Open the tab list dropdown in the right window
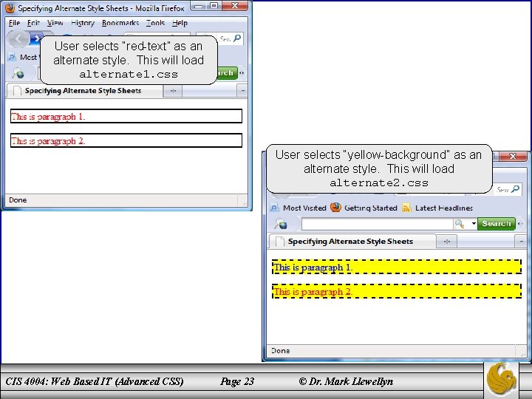 point(521,242)
